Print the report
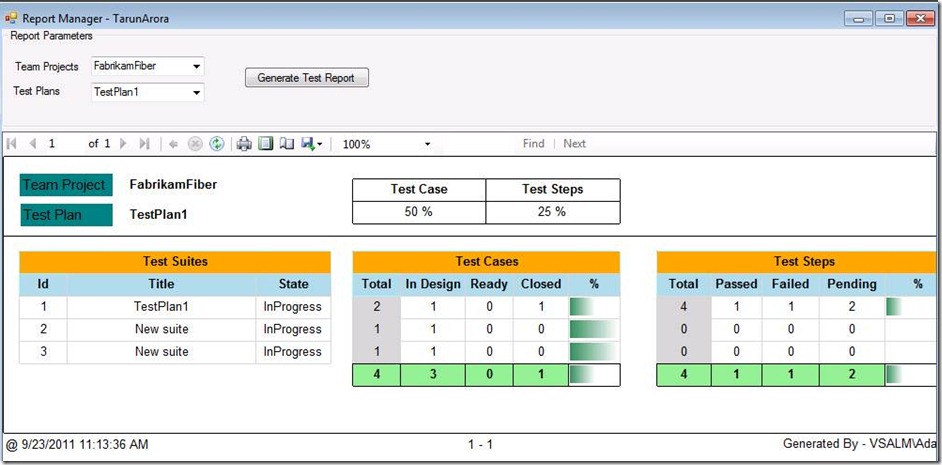 [x=244, y=144]
